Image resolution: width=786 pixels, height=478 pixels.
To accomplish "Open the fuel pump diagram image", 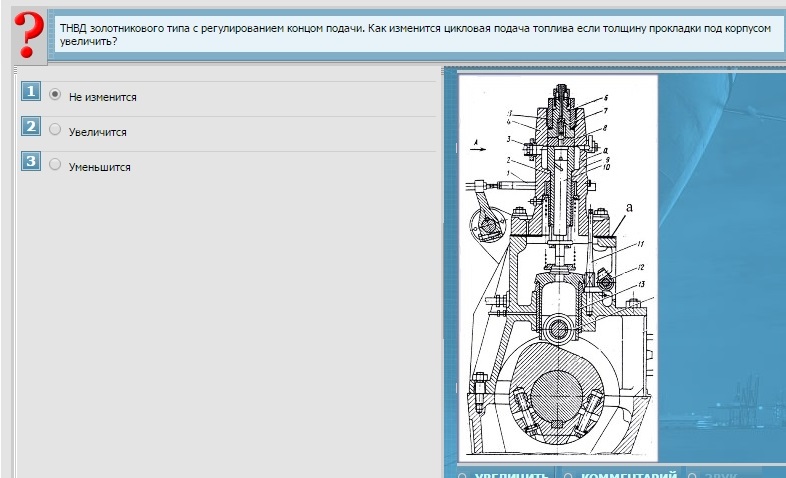I will [558, 268].
